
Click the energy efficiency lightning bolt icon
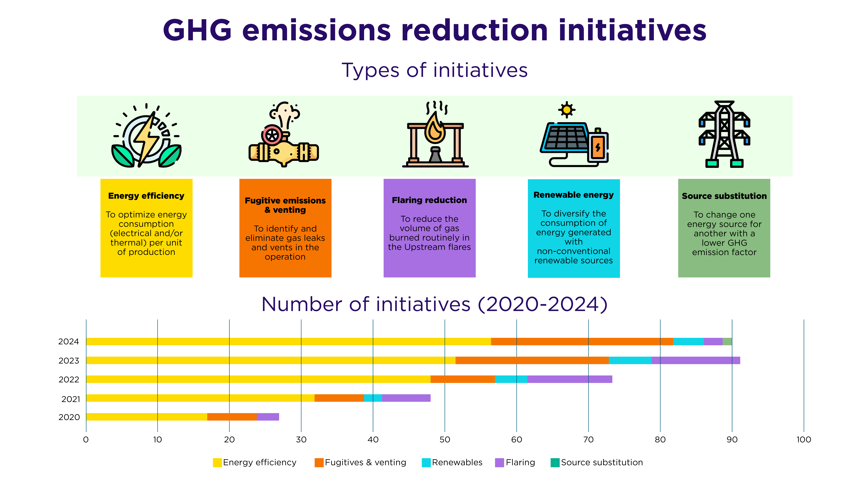click(147, 135)
